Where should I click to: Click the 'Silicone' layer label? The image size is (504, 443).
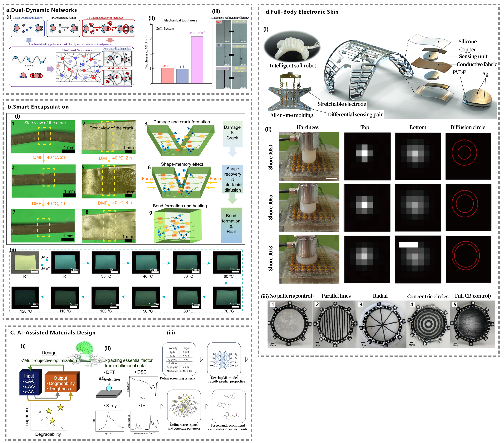pos(467,41)
